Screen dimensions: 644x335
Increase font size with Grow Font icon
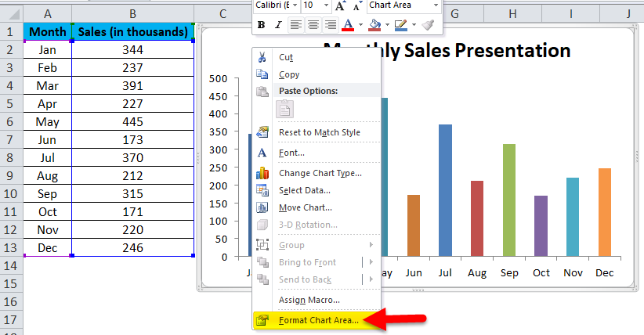tap(340, 5)
